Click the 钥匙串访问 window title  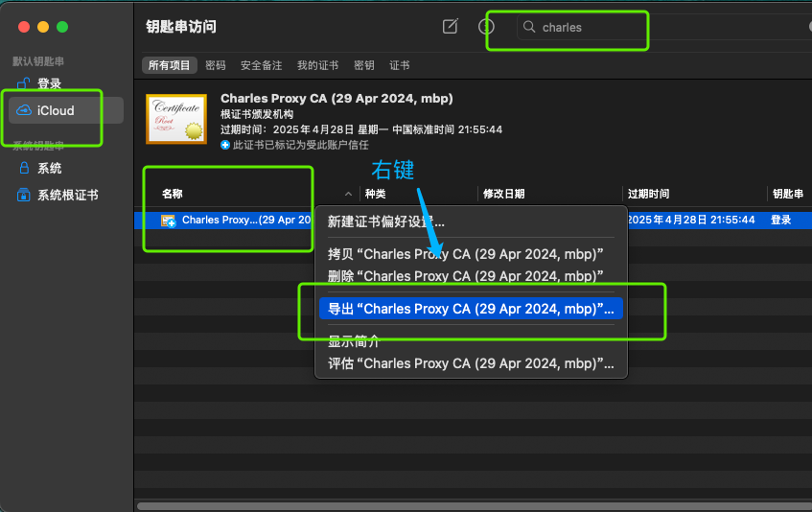coord(181,27)
